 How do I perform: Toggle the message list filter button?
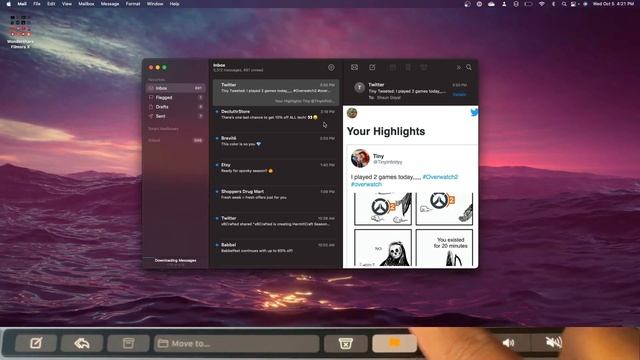point(331,67)
